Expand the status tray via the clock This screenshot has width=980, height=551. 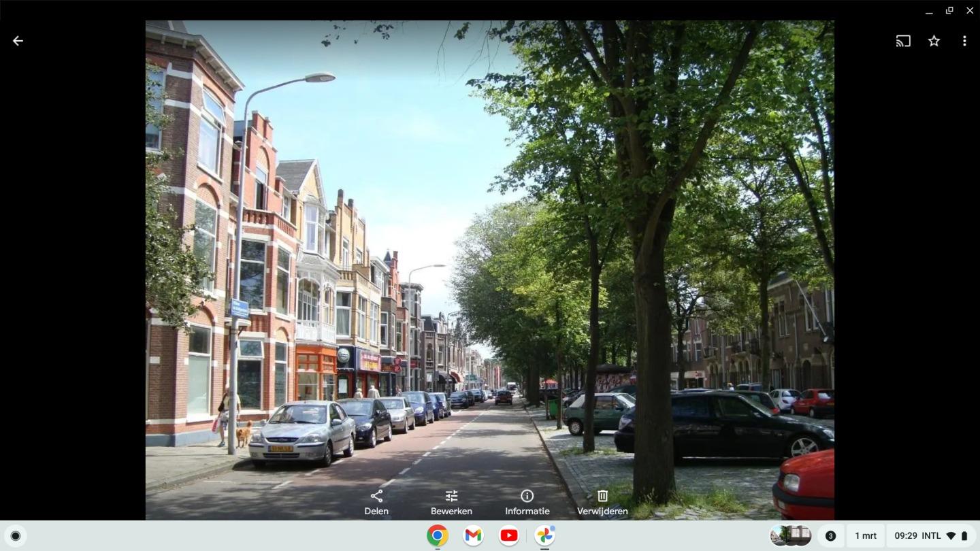(905, 535)
